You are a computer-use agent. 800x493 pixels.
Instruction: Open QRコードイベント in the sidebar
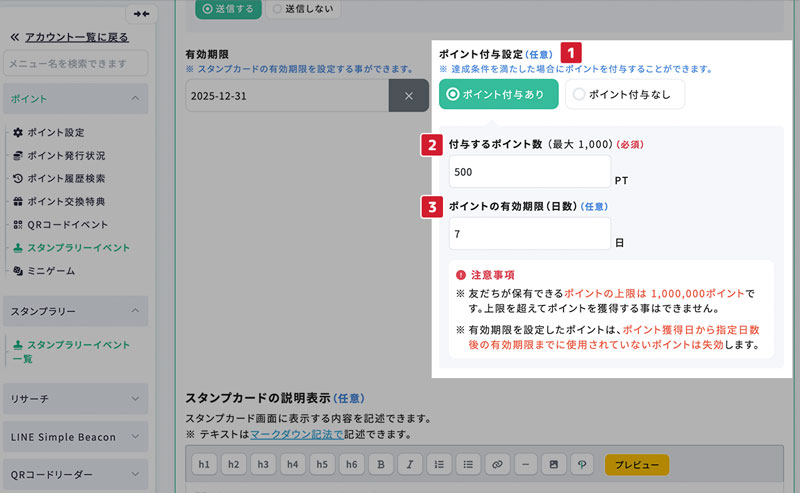(x=67, y=224)
